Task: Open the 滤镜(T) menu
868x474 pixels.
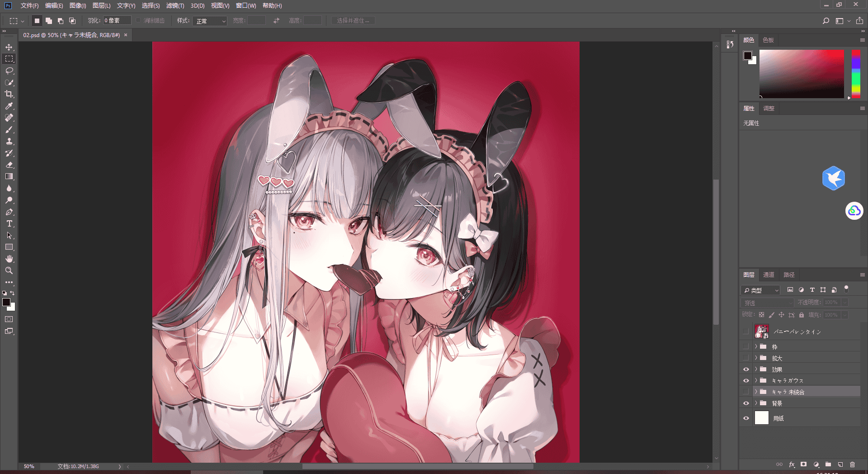Action: pyautogui.click(x=175, y=5)
